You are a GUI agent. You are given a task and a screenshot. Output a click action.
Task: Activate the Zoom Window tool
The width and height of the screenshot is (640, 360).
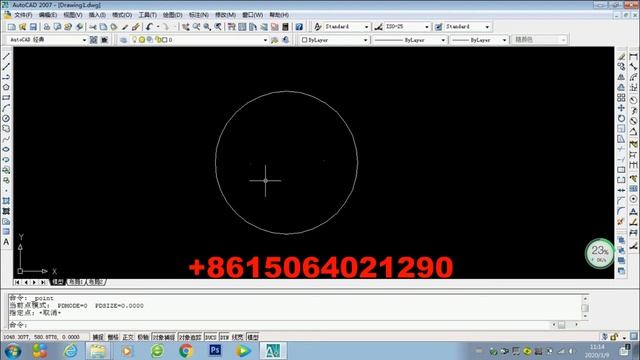207,27
